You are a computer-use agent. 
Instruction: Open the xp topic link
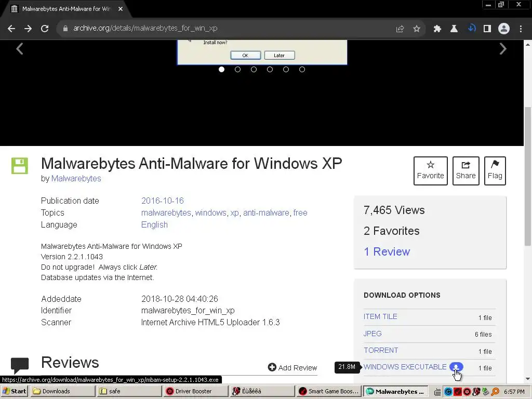click(234, 213)
